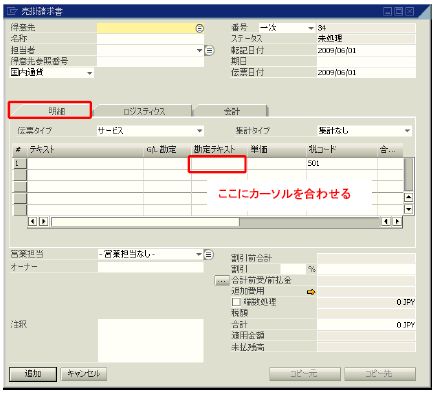Viewport: 438px width, 393px height.
Task: Click the 伝票日付 date field
Action: 366,73
